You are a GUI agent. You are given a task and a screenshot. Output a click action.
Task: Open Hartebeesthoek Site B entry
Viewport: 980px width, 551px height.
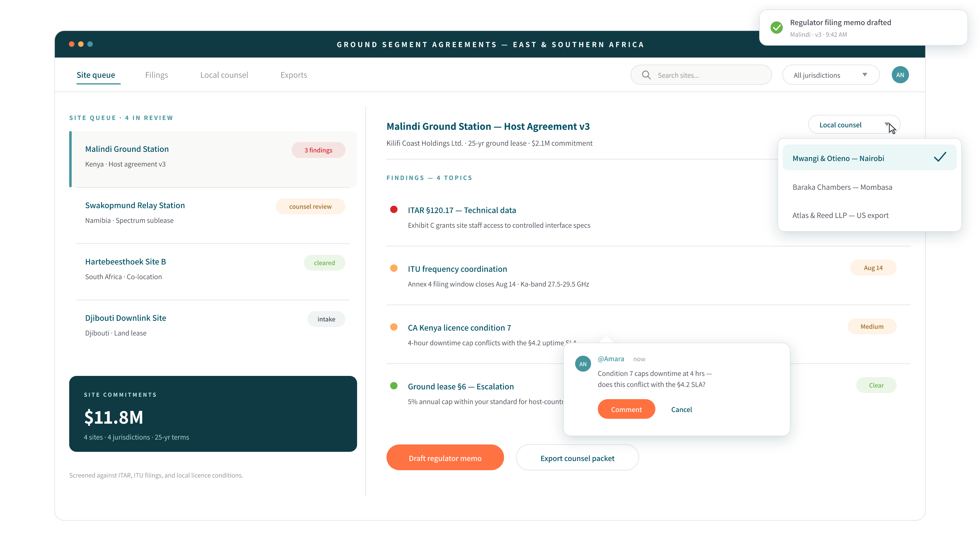(213, 271)
